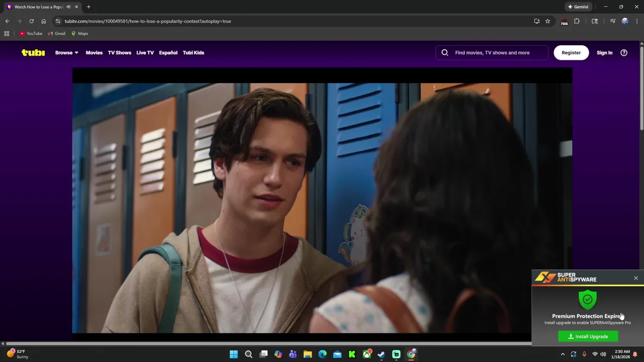This screenshot has height=362, width=644.
Task: Reload the current page
Action: pos(31,21)
